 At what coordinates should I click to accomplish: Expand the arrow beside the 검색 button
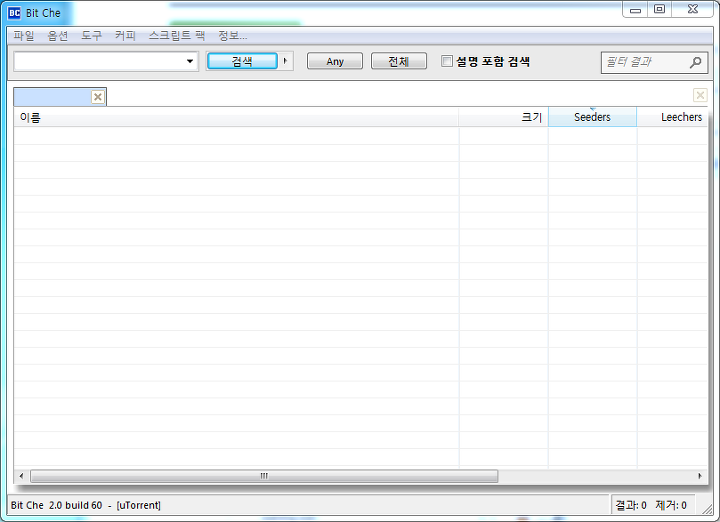coord(286,61)
